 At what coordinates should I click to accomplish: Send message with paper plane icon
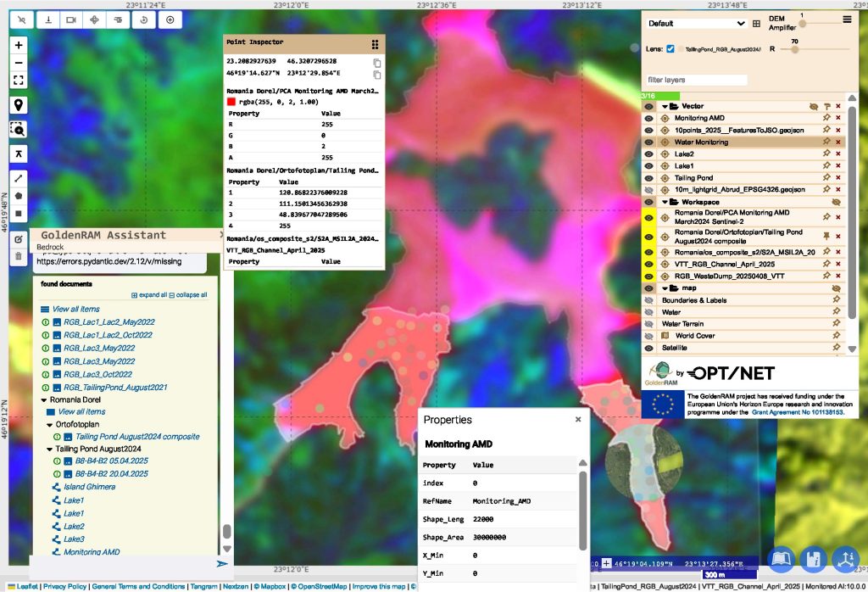pyautogui.click(x=222, y=563)
